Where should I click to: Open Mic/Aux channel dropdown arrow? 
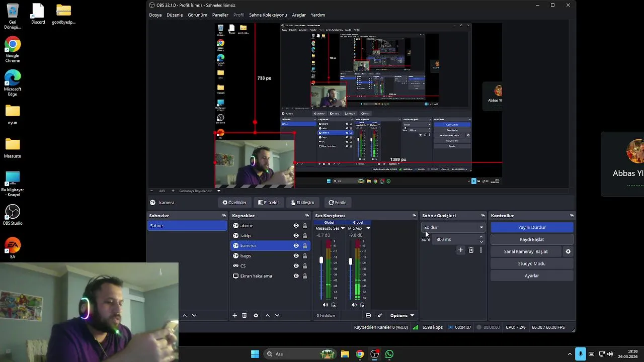point(368,228)
